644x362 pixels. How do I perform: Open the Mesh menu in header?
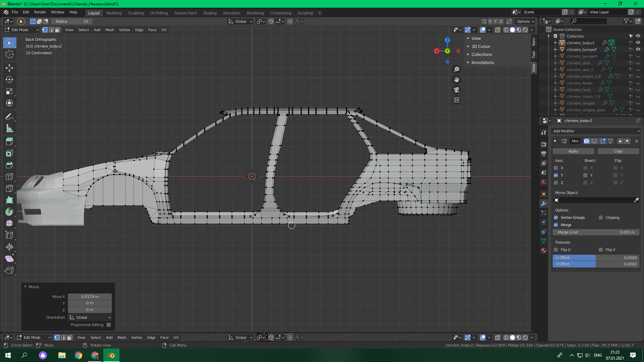click(x=110, y=30)
